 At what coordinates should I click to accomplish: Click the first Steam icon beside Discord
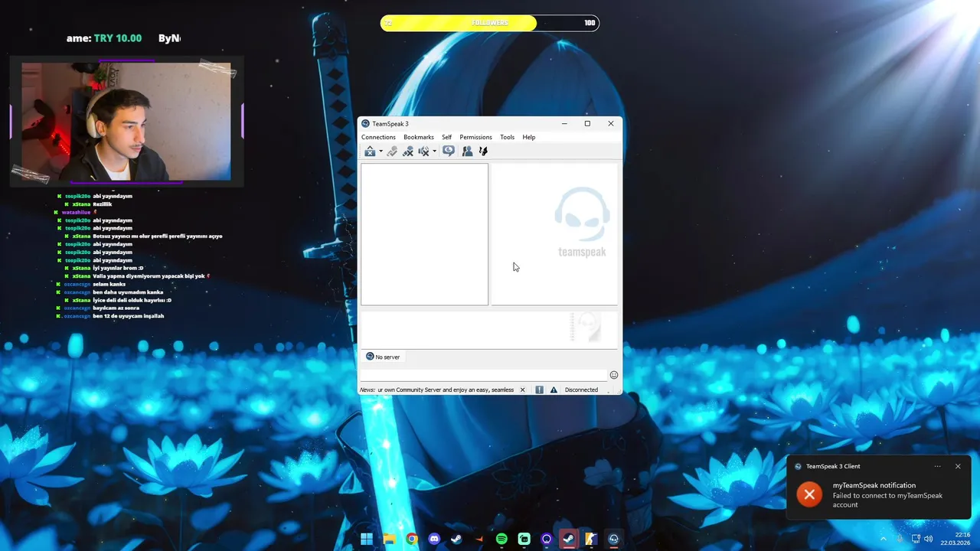[456, 539]
